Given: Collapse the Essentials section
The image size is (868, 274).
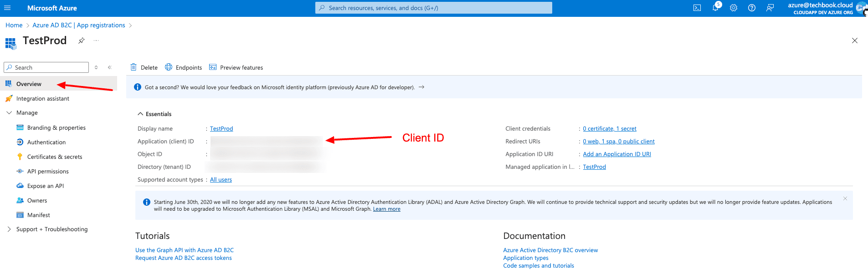Looking at the screenshot, I should [x=140, y=114].
